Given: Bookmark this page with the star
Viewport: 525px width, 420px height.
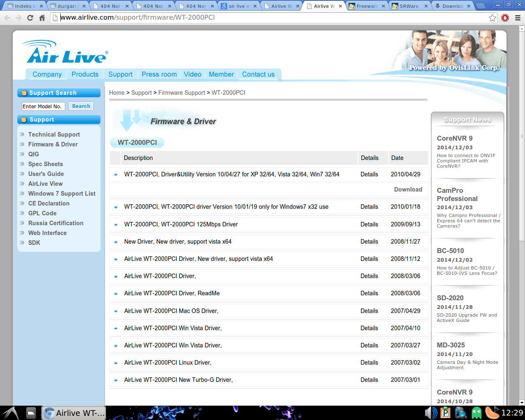Looking at the screenshot, I should pyautogui.click(x=493, y=18).
